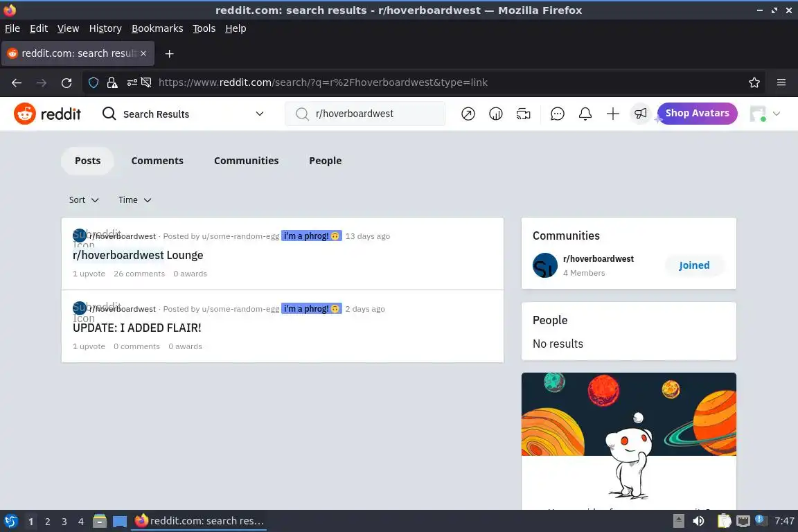Click the i'm a phrog! flair on Lounge post

click(x=312, y=236)
